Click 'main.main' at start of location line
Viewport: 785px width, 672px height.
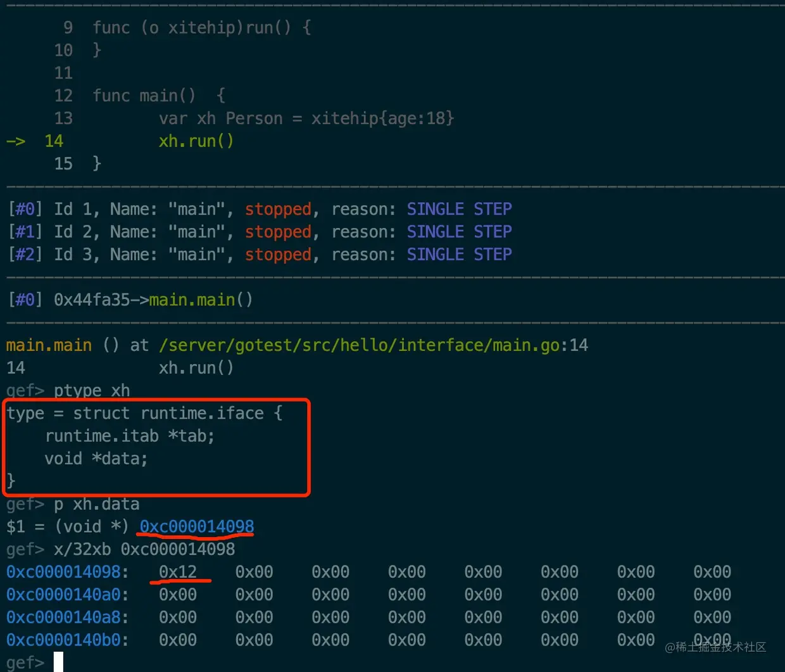click(49, 345)
